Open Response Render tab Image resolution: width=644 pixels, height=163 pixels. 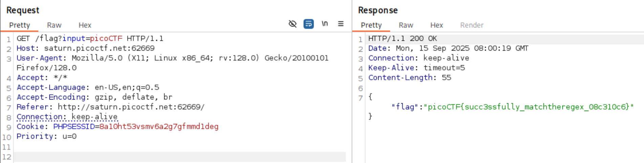(472, 25)
